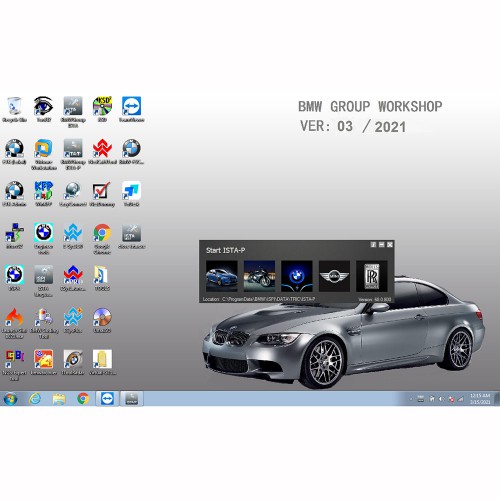Open the red upward-arrows desktop shortcut
This screenshot has width=500, height=500.
coord(102,152)
